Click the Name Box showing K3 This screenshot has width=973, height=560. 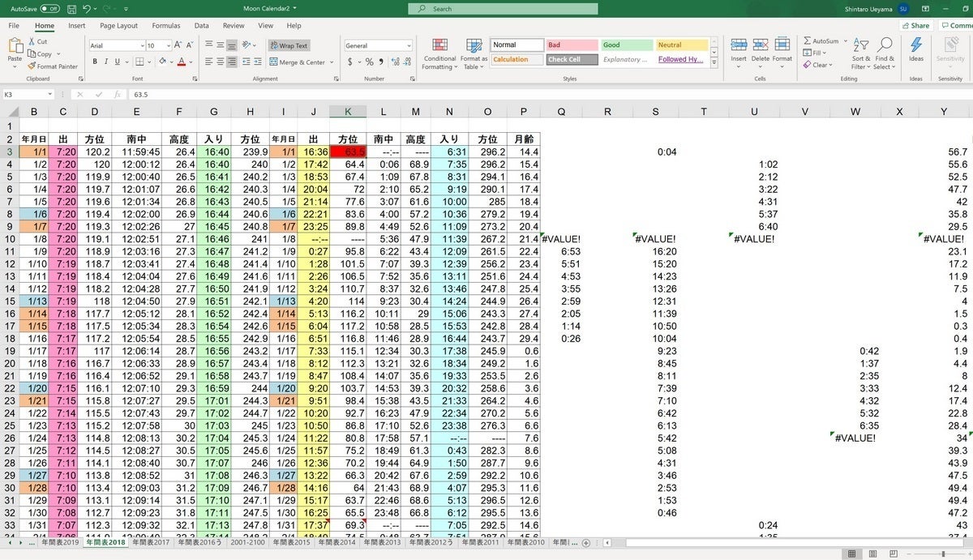tap(32, 95)
